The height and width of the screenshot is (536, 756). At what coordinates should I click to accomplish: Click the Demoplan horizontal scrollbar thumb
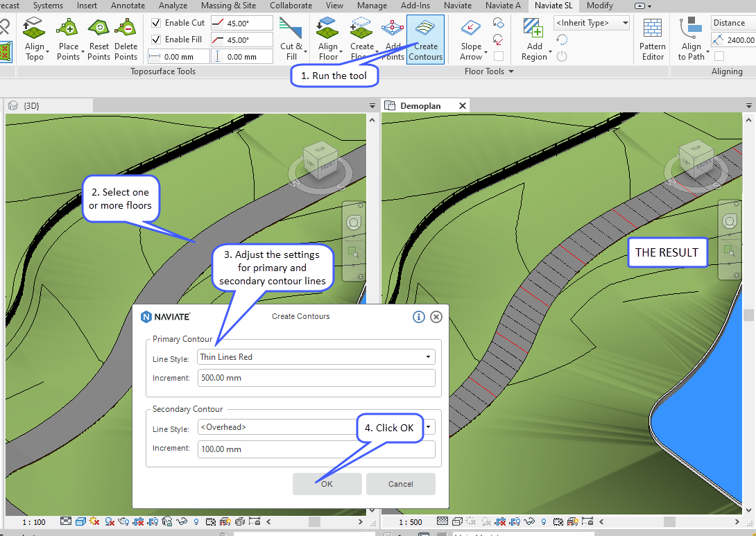pyautogui.click(x=669, y=521)
